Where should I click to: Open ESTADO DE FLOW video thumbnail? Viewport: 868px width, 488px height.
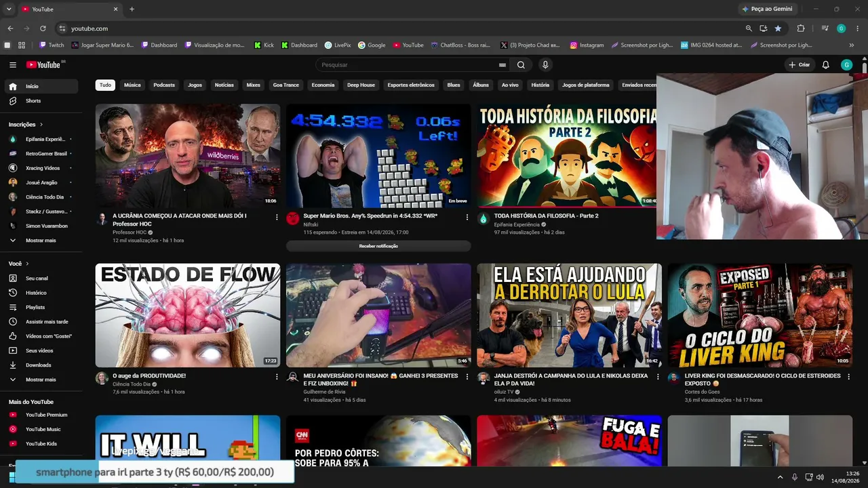(188, 315)
